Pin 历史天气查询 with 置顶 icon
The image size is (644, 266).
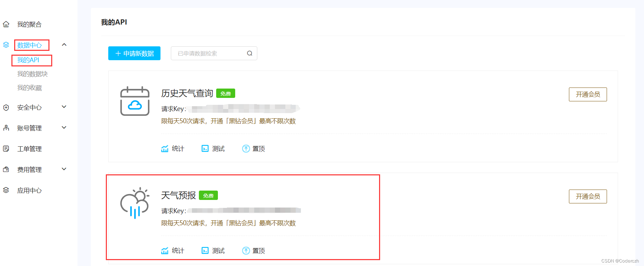click(246, 149)
